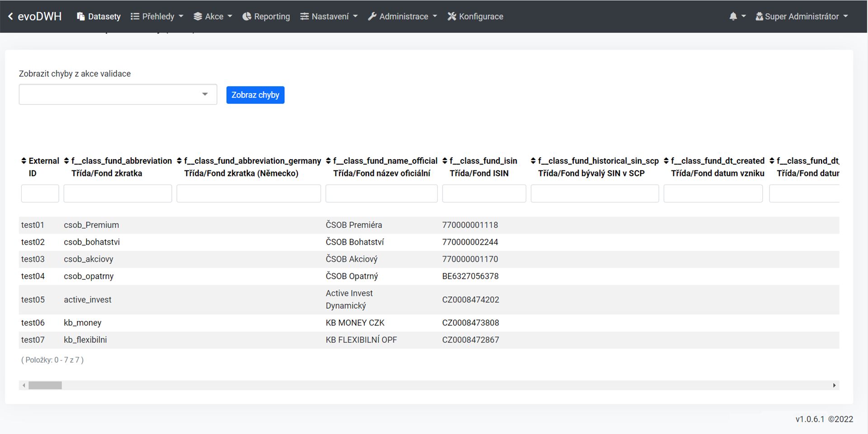Click the Administrace wrench icon
This screenshot has height=434, width=868.
pyautogui.click(x=372, y=16)
